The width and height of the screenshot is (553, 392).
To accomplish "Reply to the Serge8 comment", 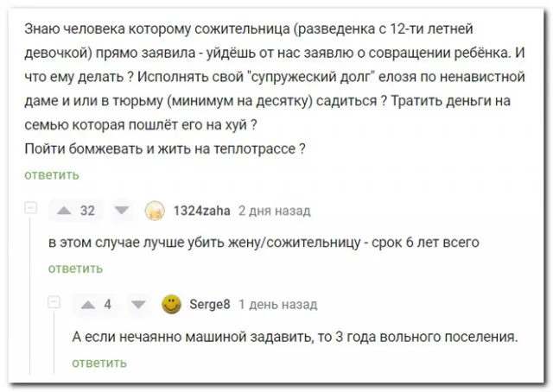I will [99, 363].
